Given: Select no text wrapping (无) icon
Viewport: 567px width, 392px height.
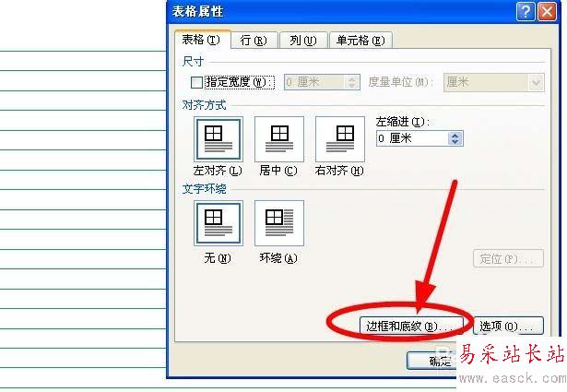Looking at the screenshot, I should click(219, 223).
